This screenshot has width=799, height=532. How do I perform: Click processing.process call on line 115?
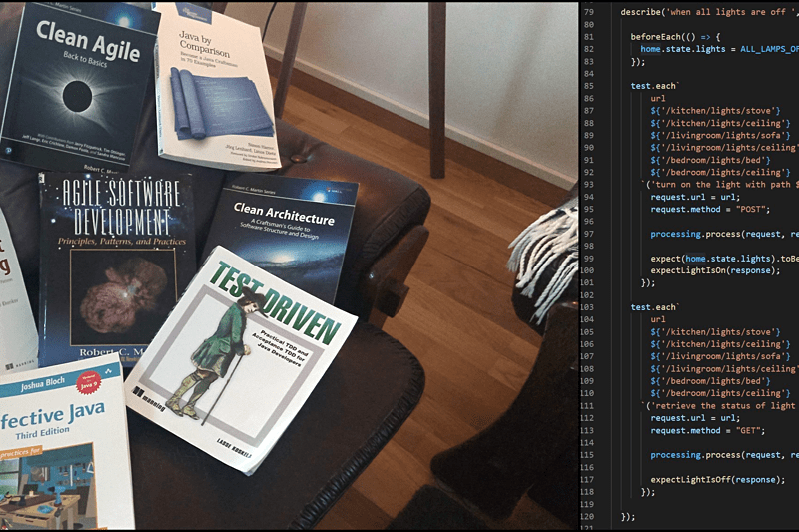click(725, 455)
